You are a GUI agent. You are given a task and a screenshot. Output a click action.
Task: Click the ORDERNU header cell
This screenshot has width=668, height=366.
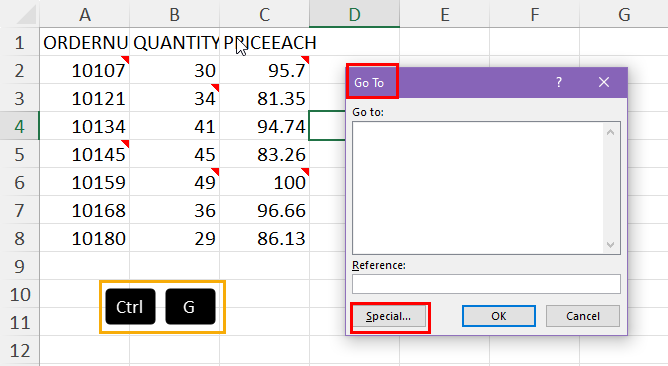point(85,43)
